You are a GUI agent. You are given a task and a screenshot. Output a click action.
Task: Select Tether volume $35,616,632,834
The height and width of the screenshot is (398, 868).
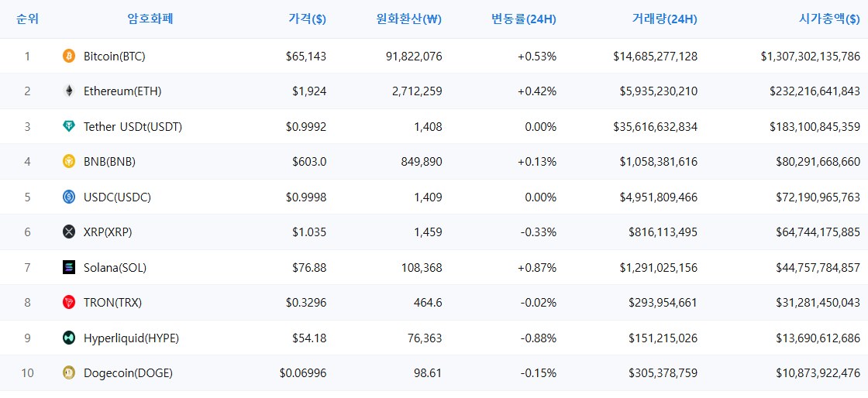coord(656,126)
